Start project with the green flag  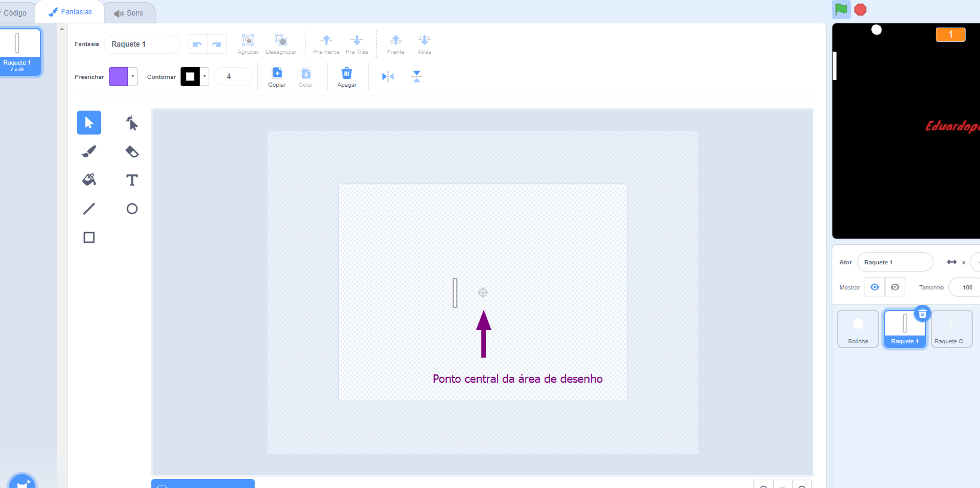point(841,10)
